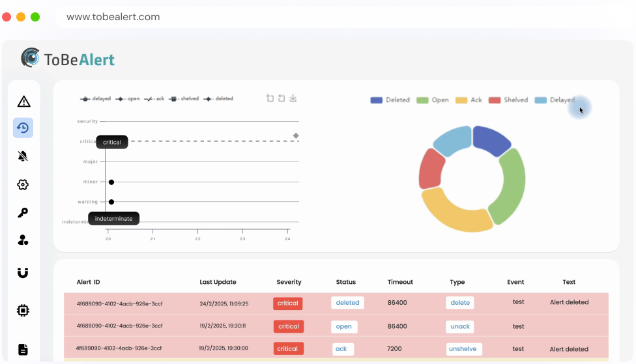
Task: Toggle the delayed series in line chart legend
Action: coord(95,99)
